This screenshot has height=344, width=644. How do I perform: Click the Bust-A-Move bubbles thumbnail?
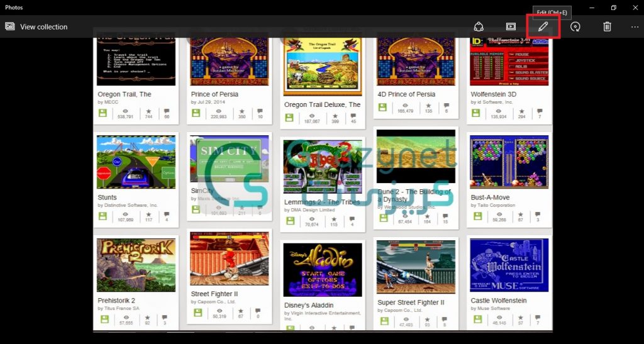click(509, 162)
